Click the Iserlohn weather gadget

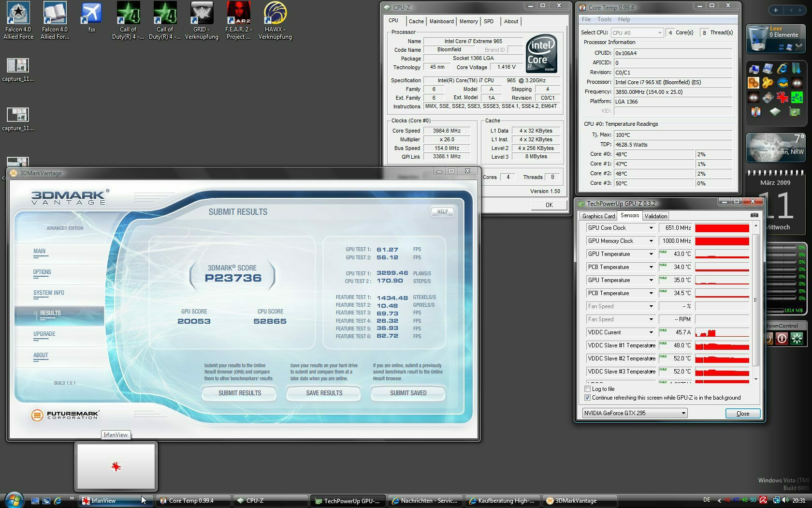[x=775, y=147]
